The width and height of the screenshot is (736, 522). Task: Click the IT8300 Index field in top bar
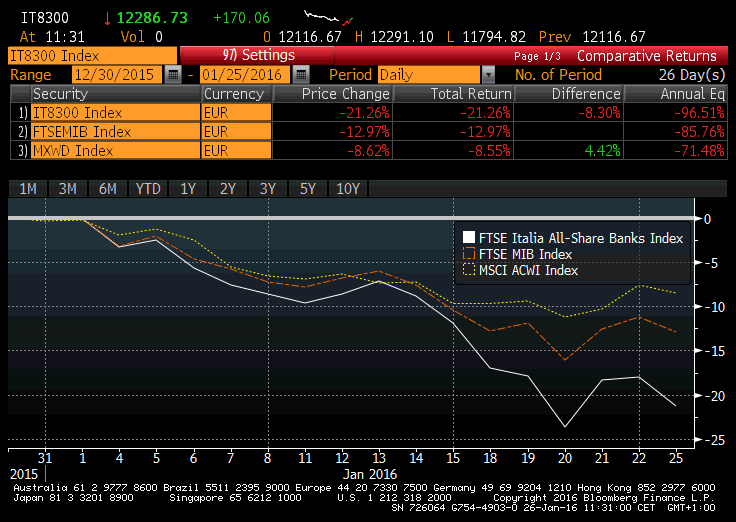click(90, 56)
